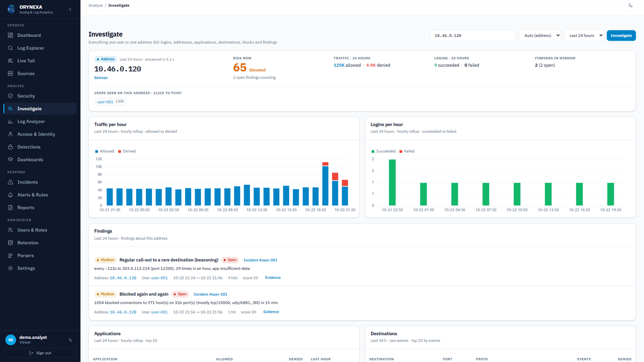Click the Refresh link under address

point(101,78)
